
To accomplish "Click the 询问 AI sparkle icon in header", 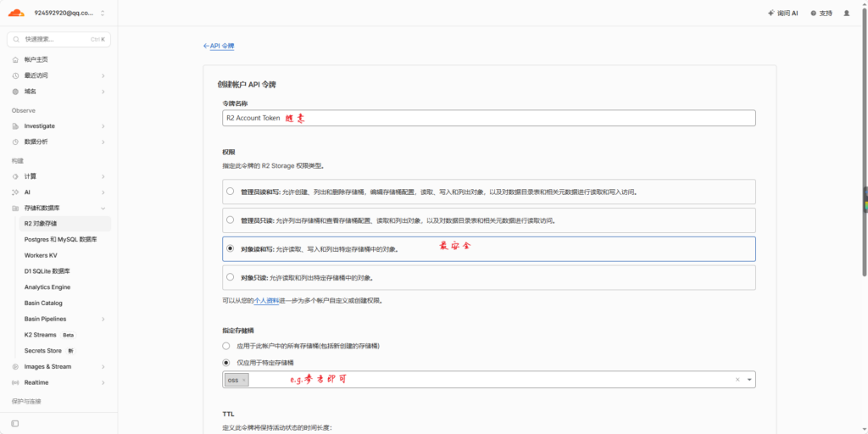I will pos(771,13).
